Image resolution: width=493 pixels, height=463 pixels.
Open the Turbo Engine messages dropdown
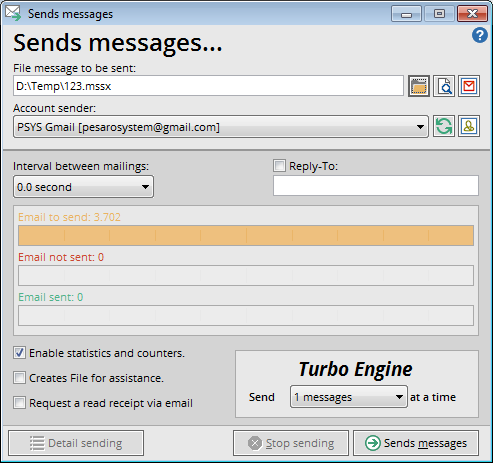(x=349, y=397)
